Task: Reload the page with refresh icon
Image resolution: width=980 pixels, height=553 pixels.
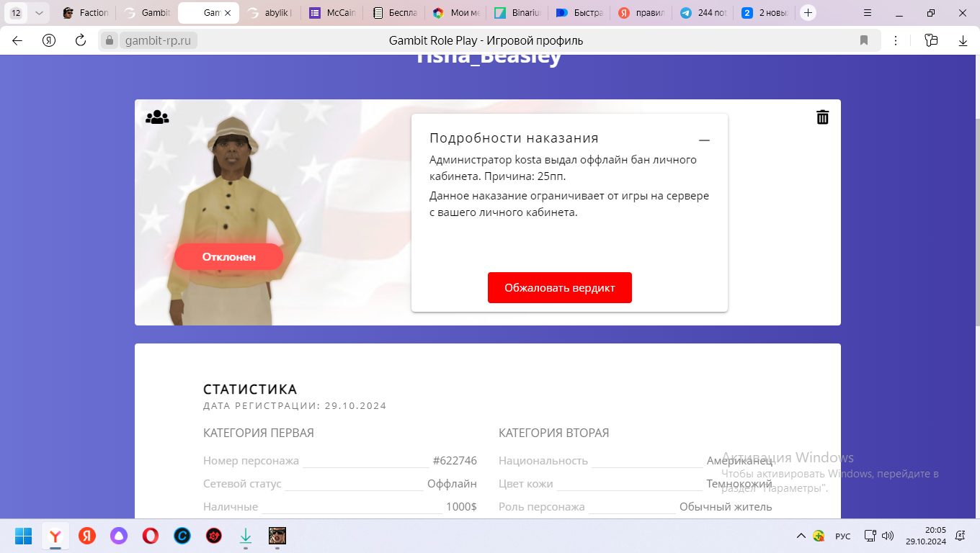Action: click(x=81, y=41)
